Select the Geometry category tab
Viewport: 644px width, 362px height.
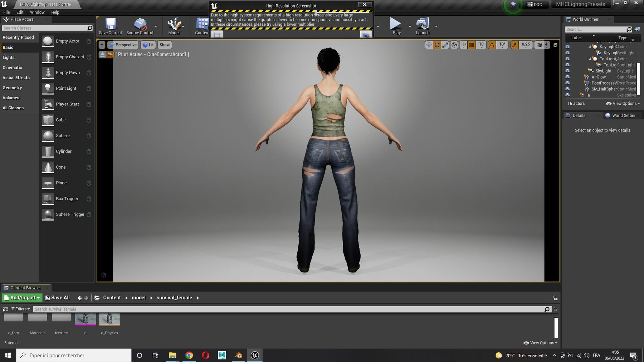click(20, 88)
